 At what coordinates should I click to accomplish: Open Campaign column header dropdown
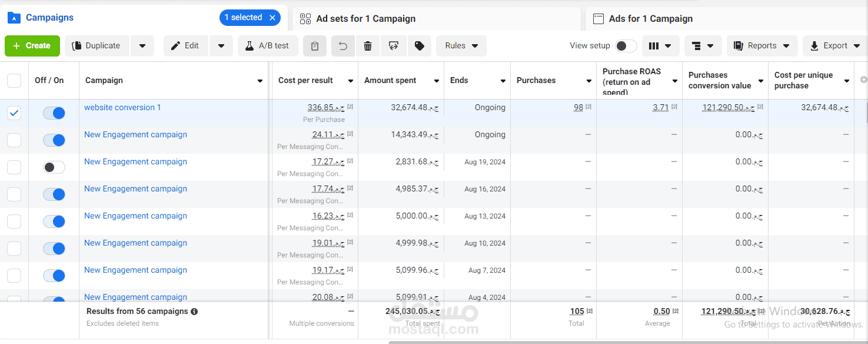(x=260, y=81)
